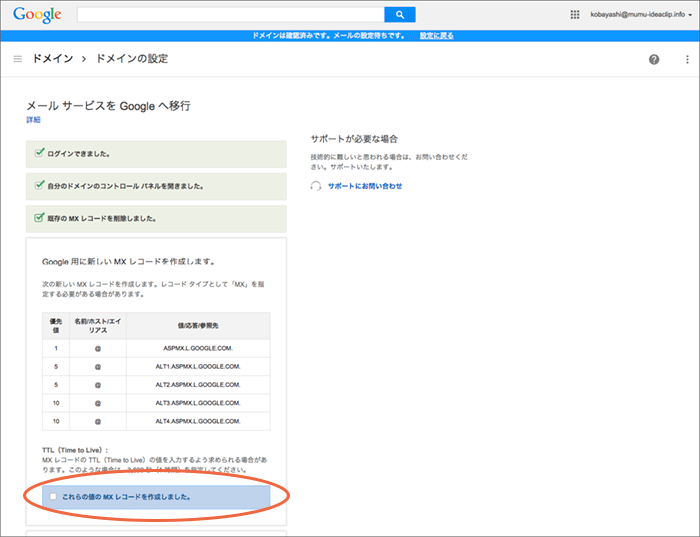The width and height of the screenshot is (700, 537).
Task: Open the hamburger navigation menu
Action: [x=18, y=59]
